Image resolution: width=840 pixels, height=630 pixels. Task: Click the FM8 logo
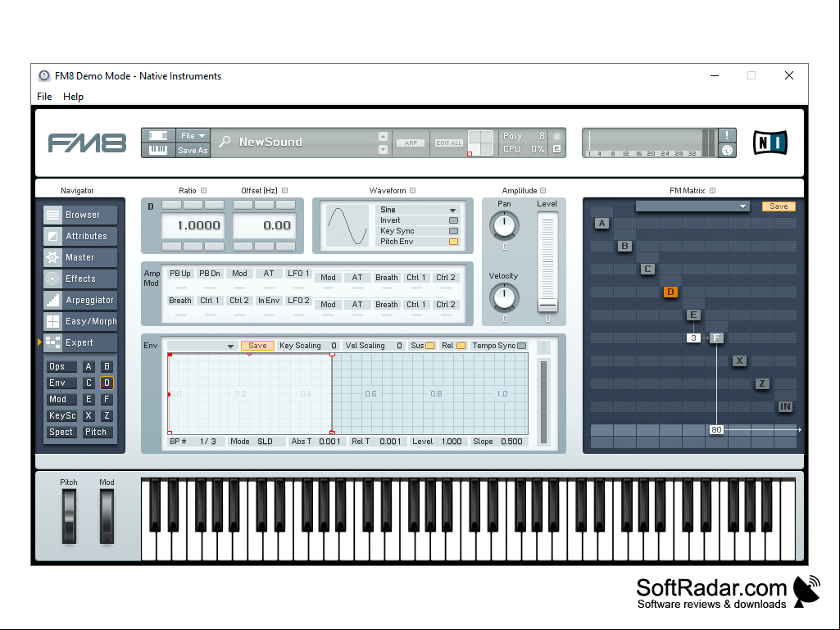88,143
